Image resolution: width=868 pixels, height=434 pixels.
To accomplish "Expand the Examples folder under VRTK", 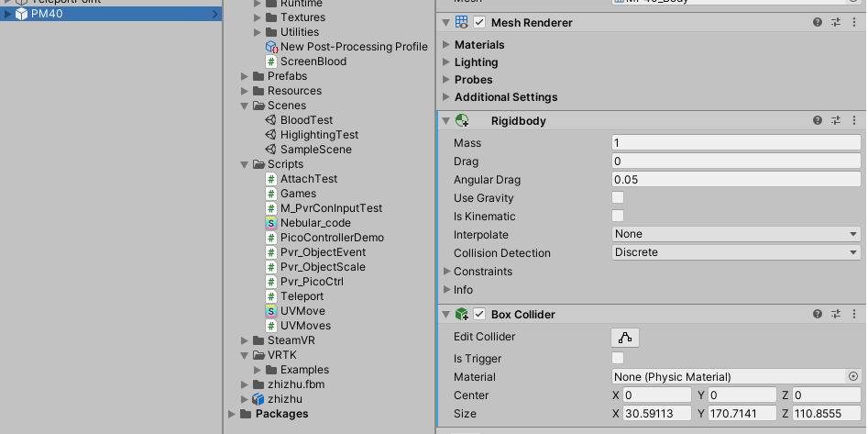I will [258, 370].
